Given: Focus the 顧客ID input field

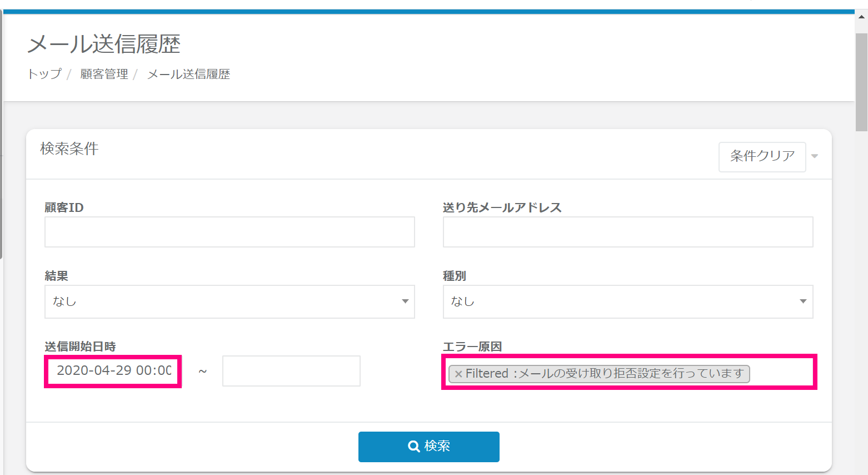Looking at the screenshot, I should pos(230,232).
